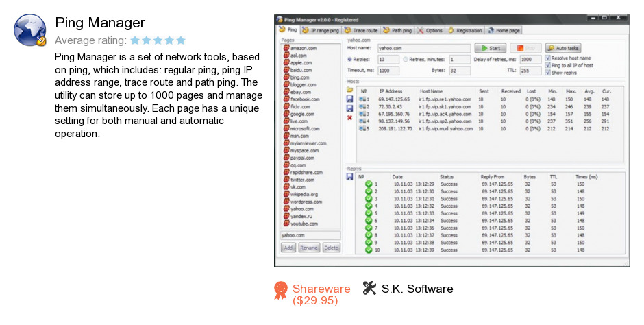Click the host icon in row 69.147.125.65
Image resolution: width=644 pixels, height=325 pixels.
click(x=362, y=99)
